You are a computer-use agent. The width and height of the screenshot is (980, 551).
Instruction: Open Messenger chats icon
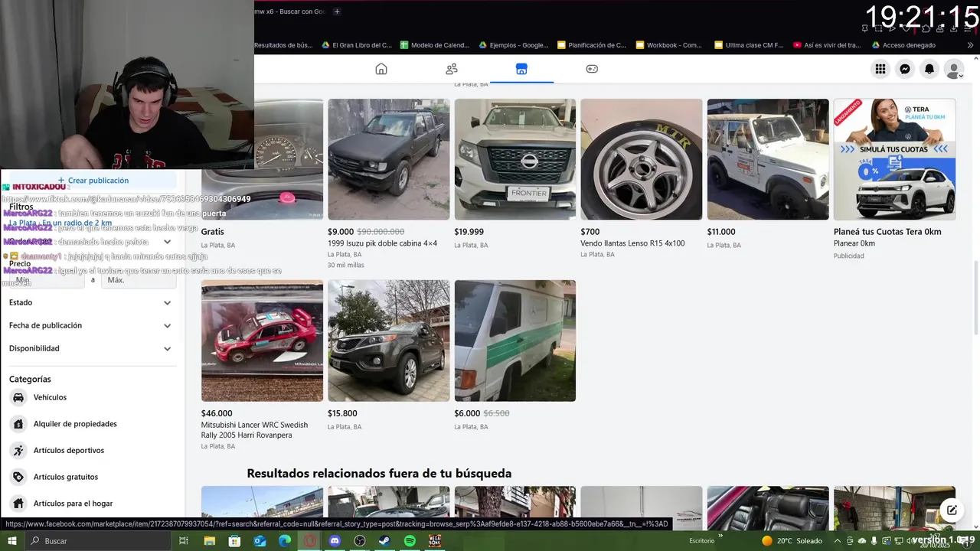pos(905,69)
